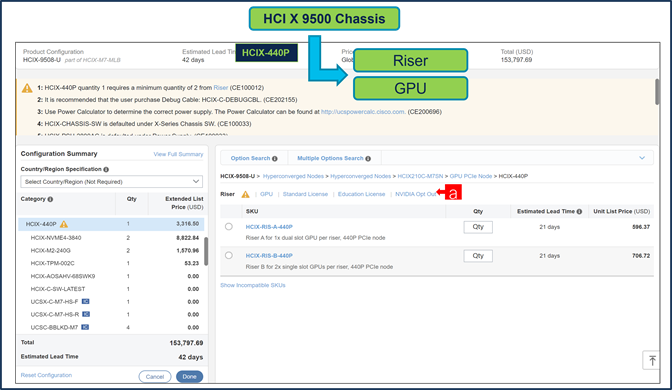The image size is (672, 390).
Task: Open the ucspowercalc.cisco.com link
Action: coord(363,112)
